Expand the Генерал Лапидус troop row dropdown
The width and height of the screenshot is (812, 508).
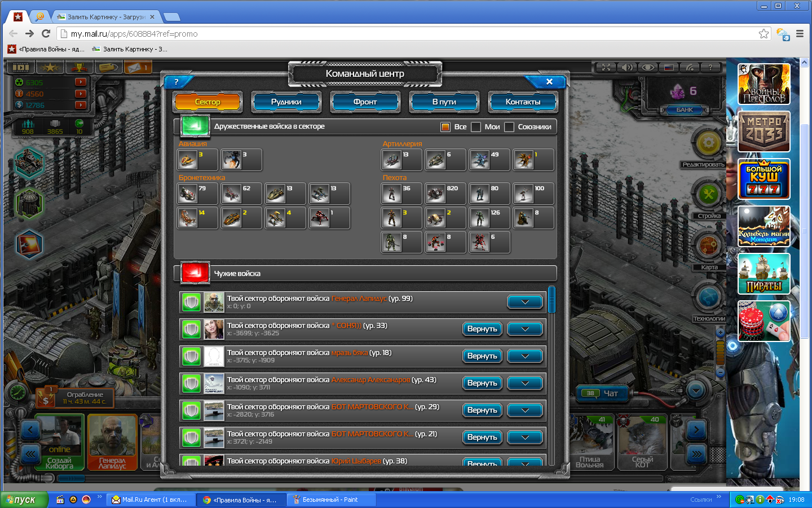(x=525, y=302)
